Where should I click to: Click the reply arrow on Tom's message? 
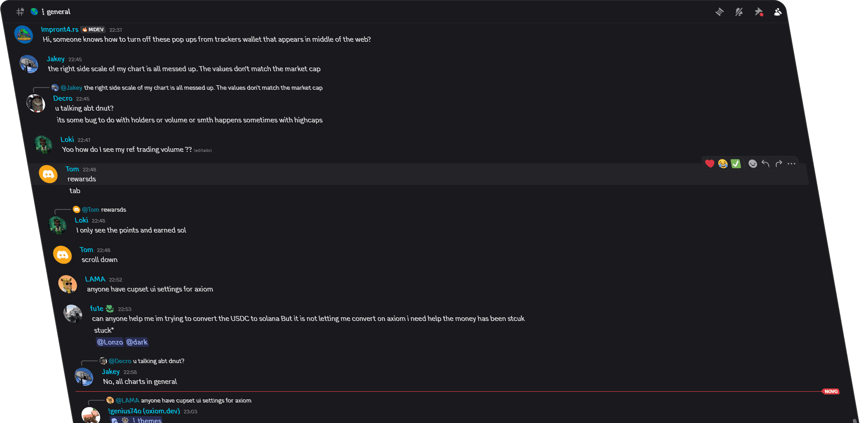click(x=766, y=164)
